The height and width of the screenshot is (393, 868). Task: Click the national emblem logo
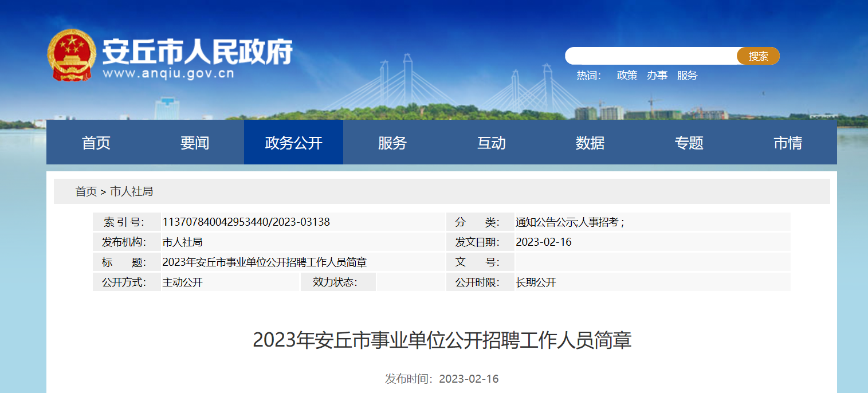pos(69,55)
